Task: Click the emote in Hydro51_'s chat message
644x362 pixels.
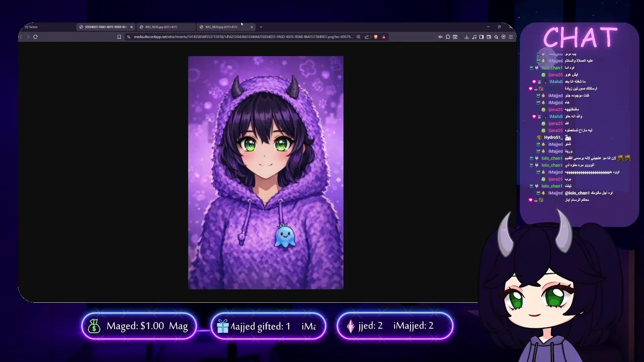Action: (x=568, y=137)
